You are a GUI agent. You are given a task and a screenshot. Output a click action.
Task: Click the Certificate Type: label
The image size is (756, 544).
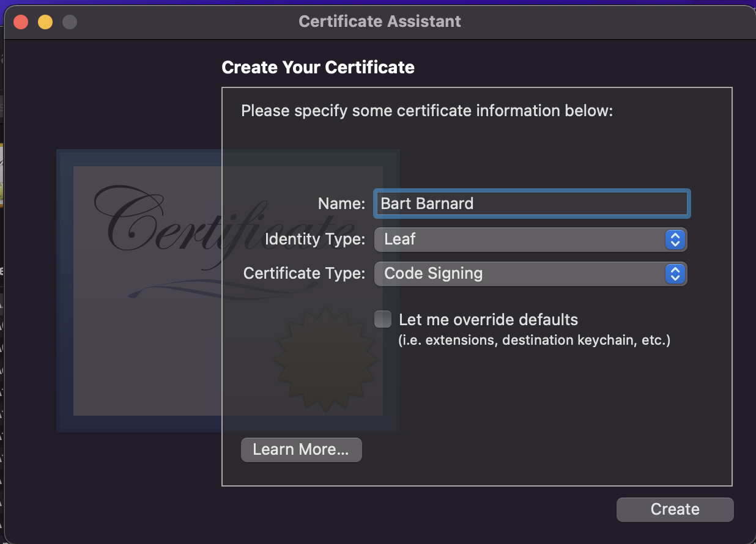coord(304,273)
